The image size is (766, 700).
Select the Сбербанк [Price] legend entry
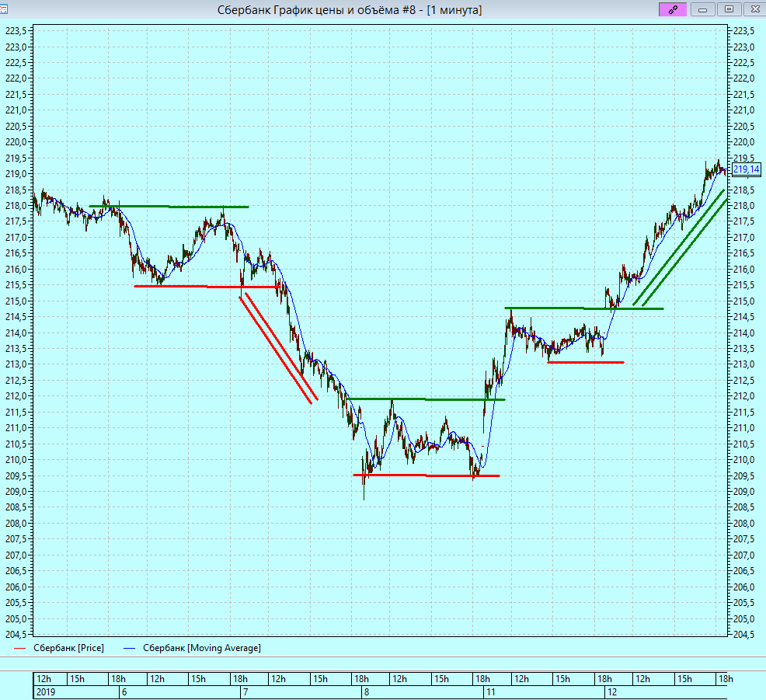pyautogui.click(x=68, y=648)
